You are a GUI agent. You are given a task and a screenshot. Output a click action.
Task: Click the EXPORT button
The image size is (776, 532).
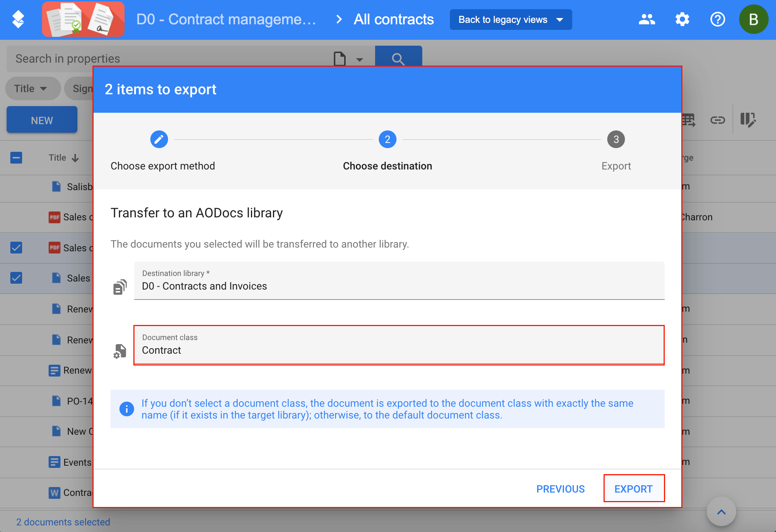pyautogui.click(x=634, y=489)
